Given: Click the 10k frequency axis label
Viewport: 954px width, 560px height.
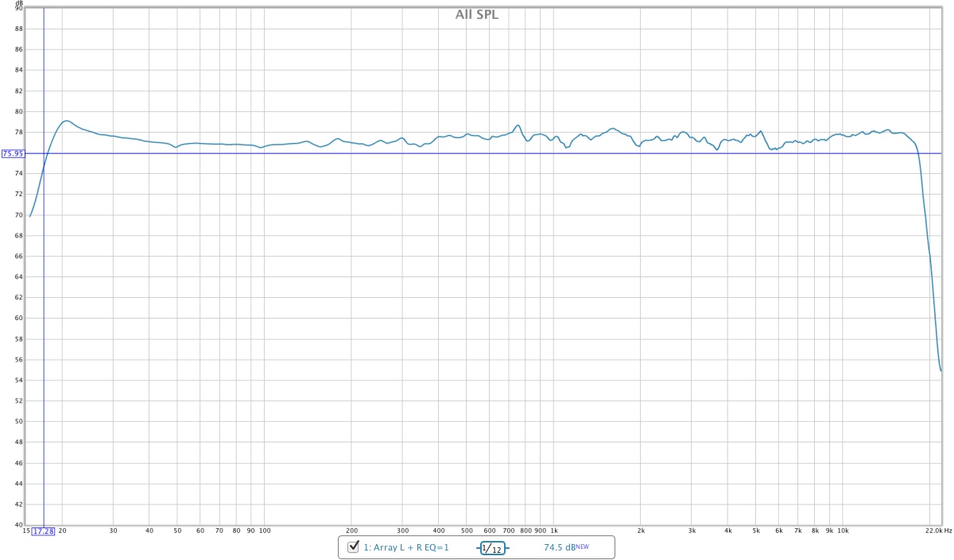Looking at the screenshot, I should click(x=843, y=530).
